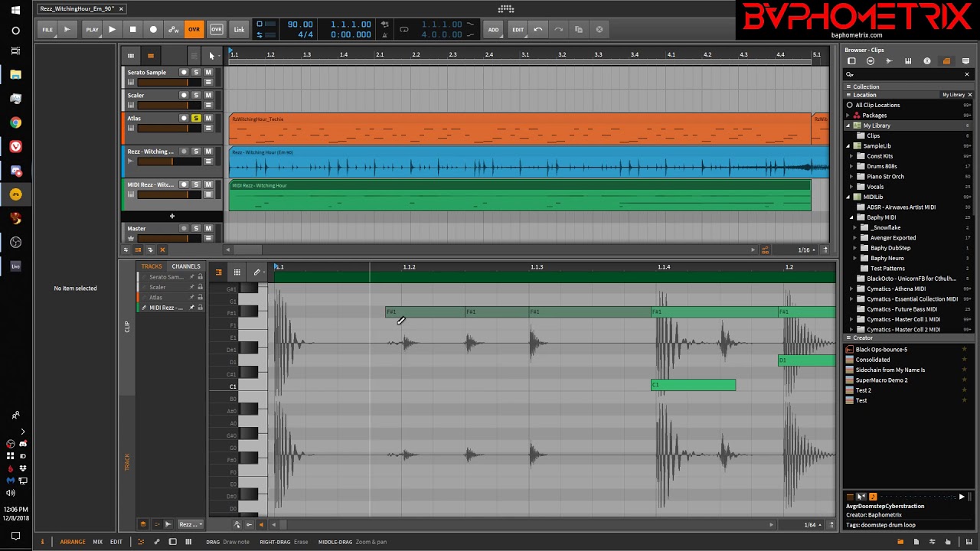The height and width of the screenshot is (551, 980).
Task: Expand the Drums 808s folder
Action: (851, 166)
